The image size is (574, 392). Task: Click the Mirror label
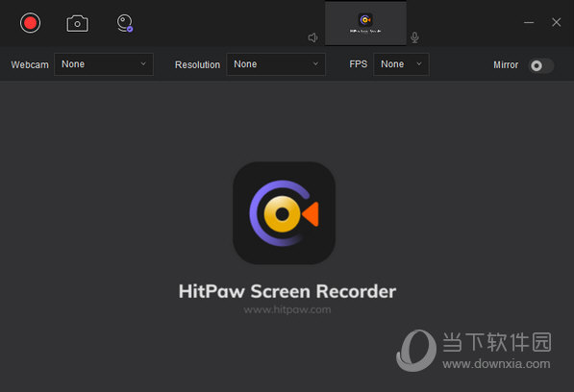[x=506, y=65]
